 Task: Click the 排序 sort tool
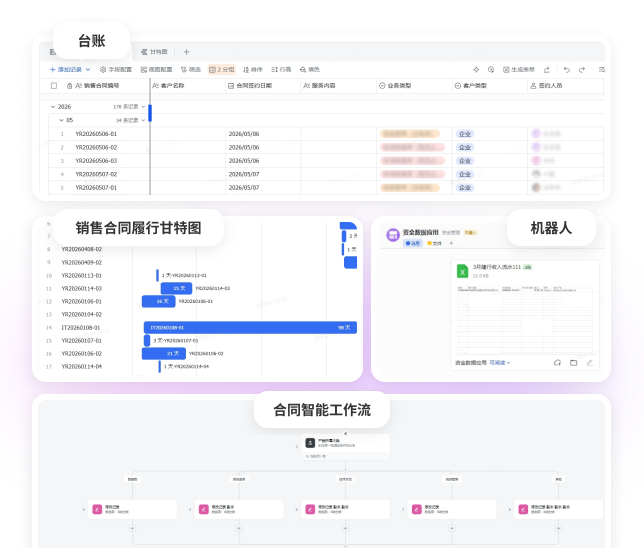coord(253,70)
